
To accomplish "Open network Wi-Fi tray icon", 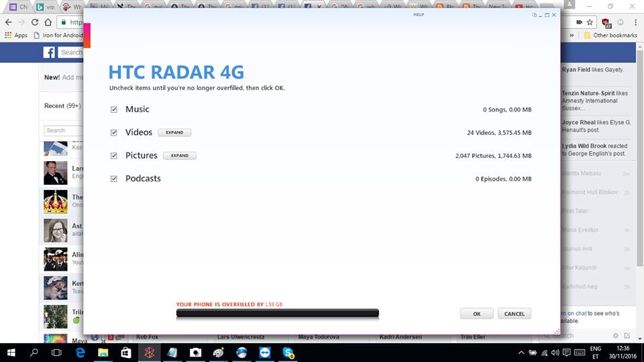I will 544,353.
